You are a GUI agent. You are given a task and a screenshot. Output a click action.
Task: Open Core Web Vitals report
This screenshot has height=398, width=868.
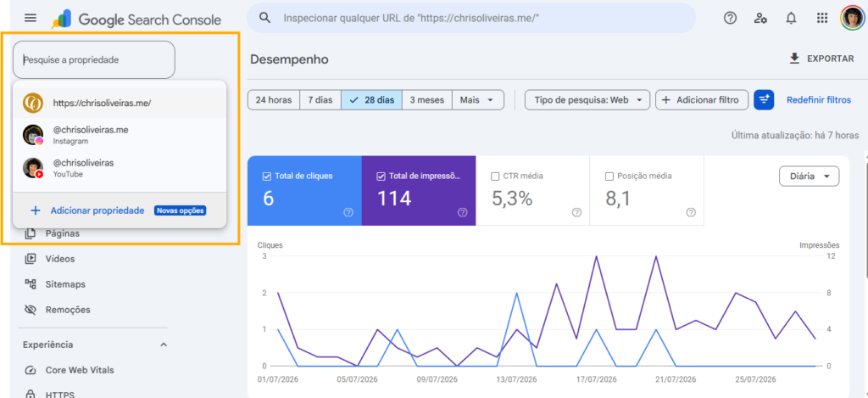tap(80, 370)
